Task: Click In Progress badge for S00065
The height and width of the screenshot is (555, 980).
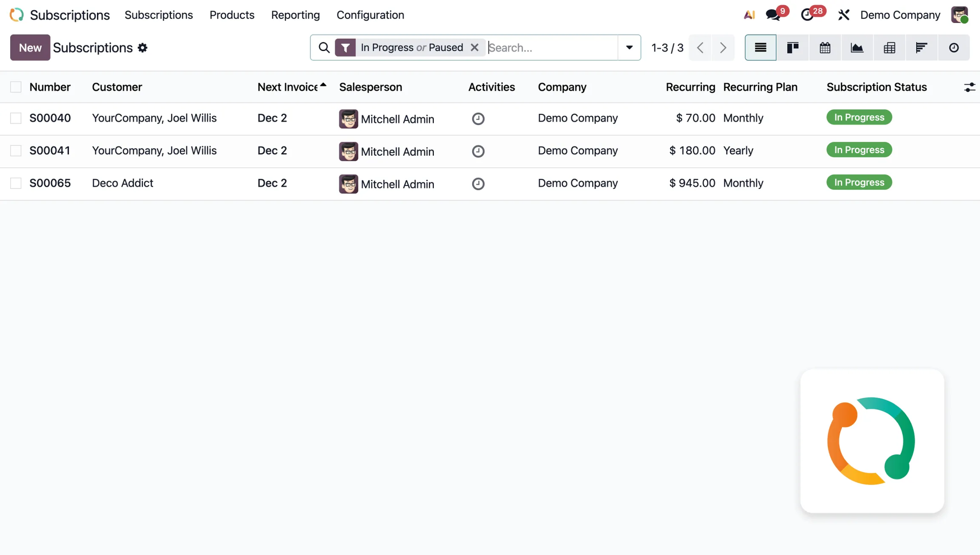Action: (x=859, y=183)
